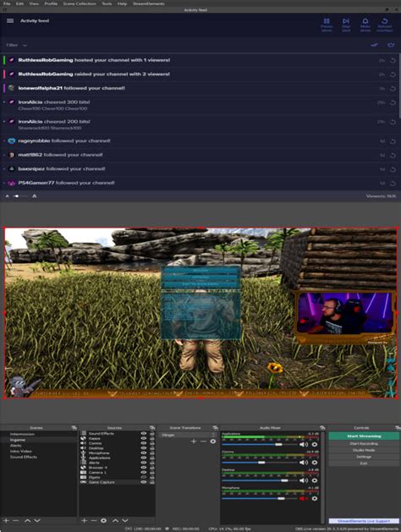
Task: Enable Studio Mode
Action: coord(364,450)
